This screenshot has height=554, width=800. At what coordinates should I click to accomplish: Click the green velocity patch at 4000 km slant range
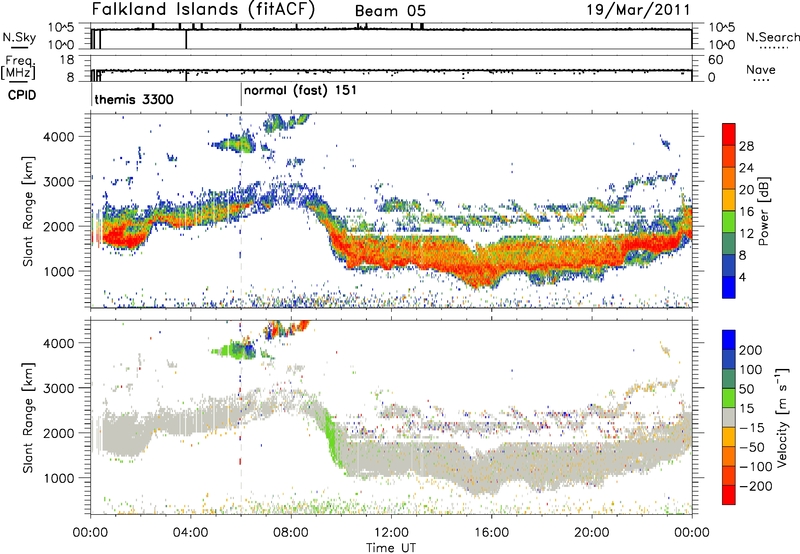coord(233,350)
